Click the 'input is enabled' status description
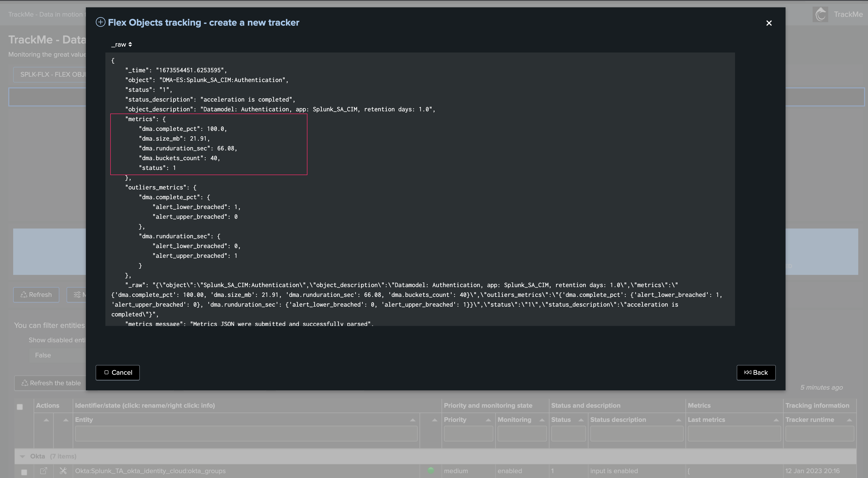 [x=614, y=471]
